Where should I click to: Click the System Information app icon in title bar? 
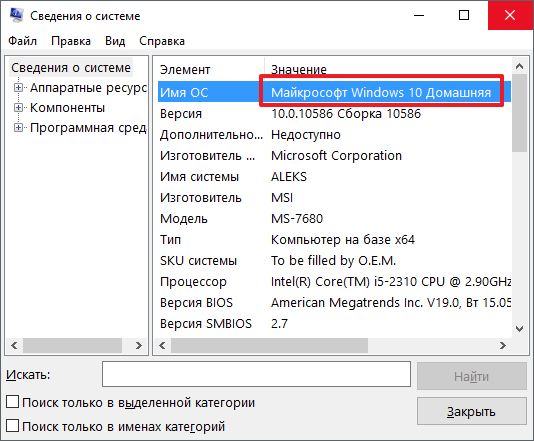16,15
